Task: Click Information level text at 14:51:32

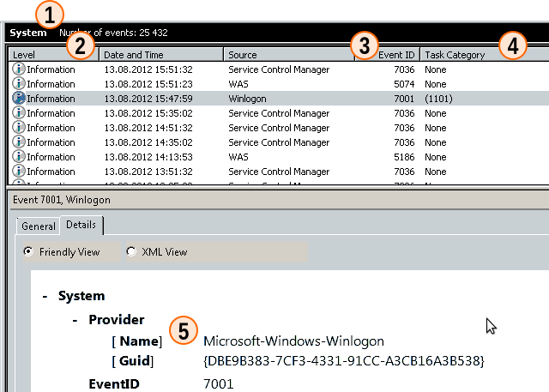Action: (51, 128)
